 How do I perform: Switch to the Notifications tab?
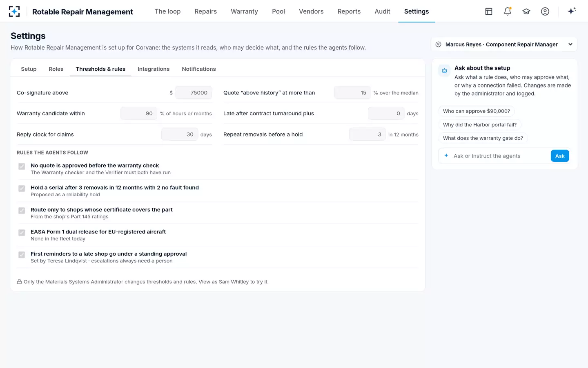pyautogui.click(x=199, y=69)
